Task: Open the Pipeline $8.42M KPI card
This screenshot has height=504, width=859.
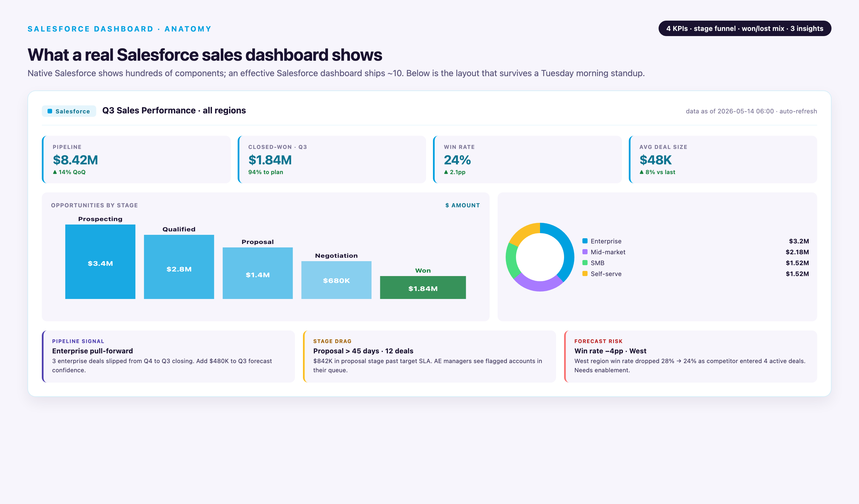Action: 136,160
